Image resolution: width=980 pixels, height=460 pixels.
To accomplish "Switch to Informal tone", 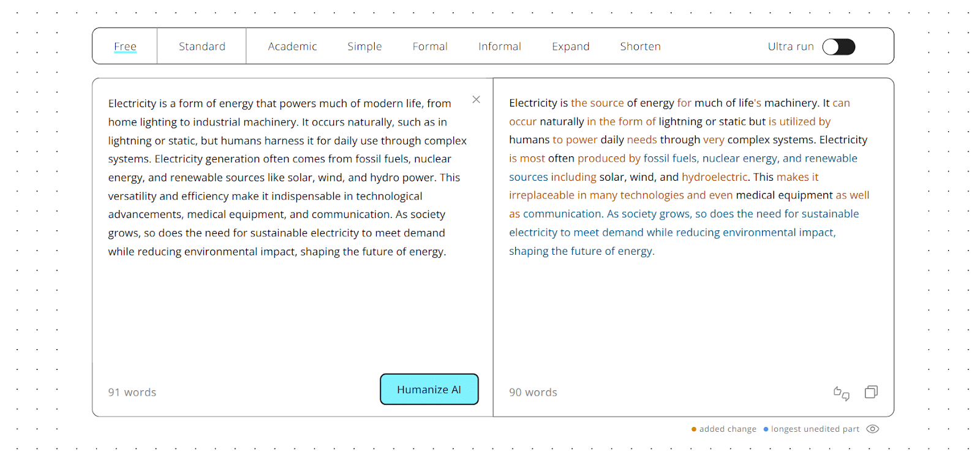I will point(500,47).
